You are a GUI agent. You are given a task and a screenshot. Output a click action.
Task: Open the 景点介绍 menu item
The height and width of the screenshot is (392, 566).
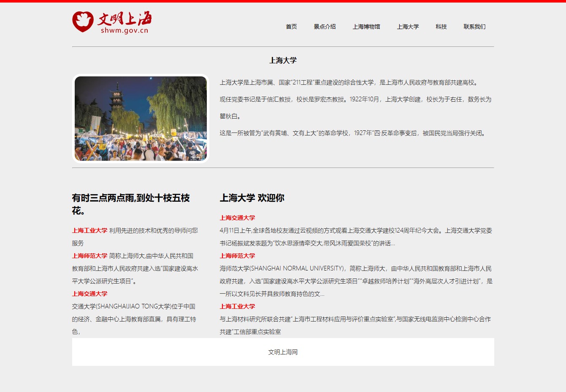[x=325, y=27]
